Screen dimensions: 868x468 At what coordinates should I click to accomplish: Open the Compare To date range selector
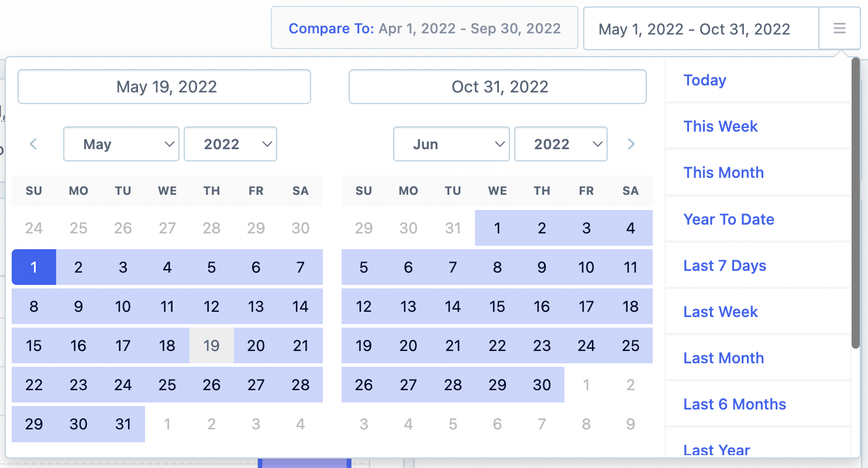click(x=424, y=28)
